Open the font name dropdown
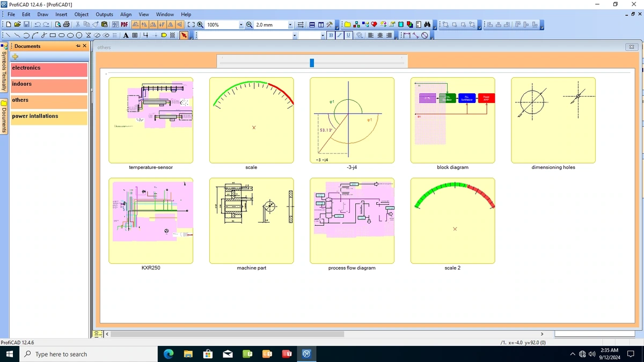This screenshot has height=362, width=644. [295, 35]
